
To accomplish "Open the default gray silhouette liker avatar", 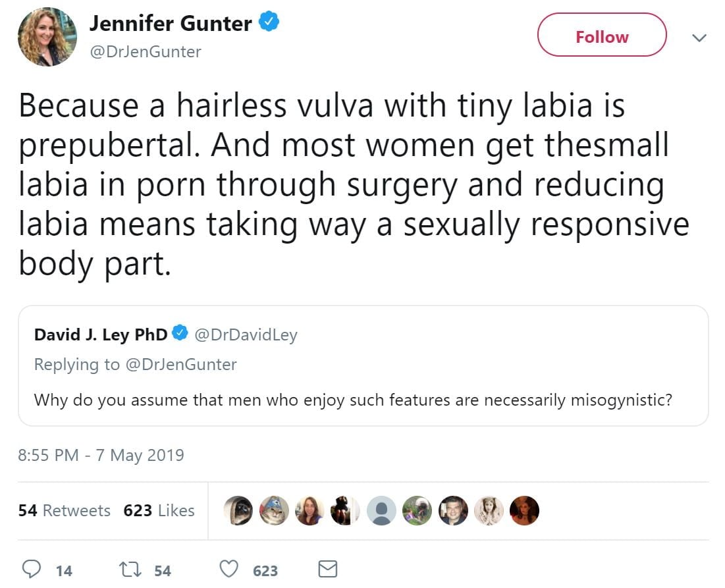I will 382,511.
